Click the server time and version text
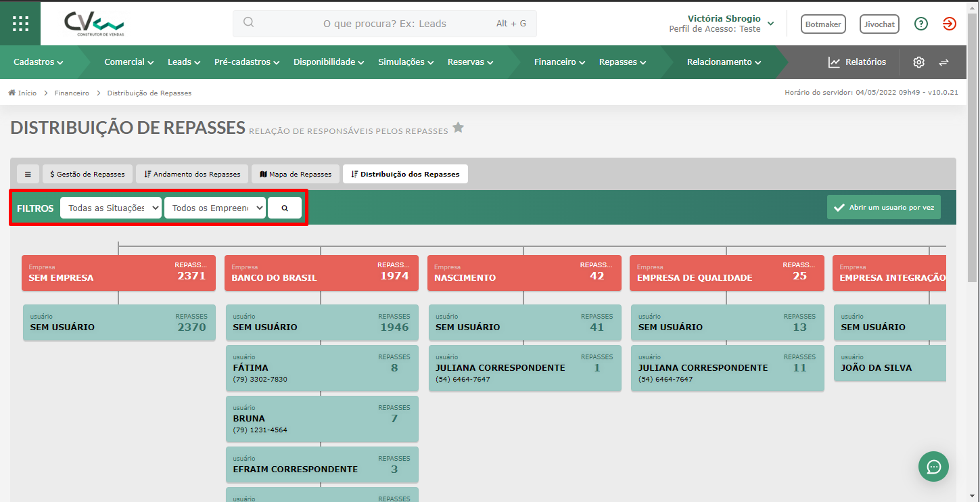Image resolution: width=980 pixels, height=502 pixels. 871,93
